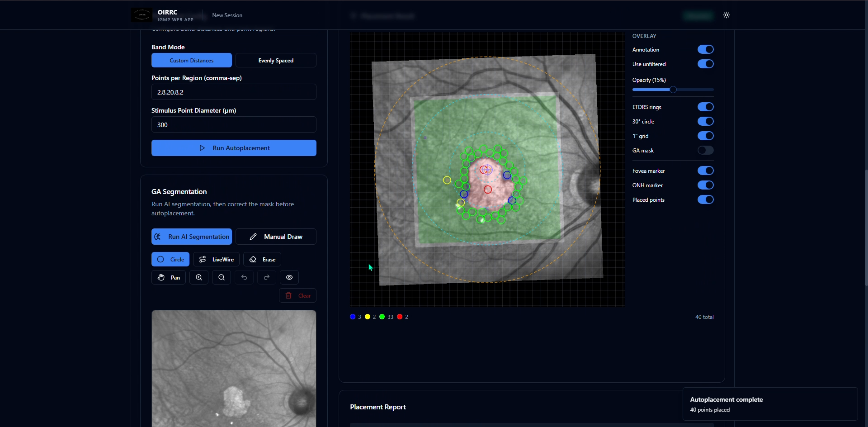Click the redo arrow icon
The image size is (868, 427).
point(267,277)
